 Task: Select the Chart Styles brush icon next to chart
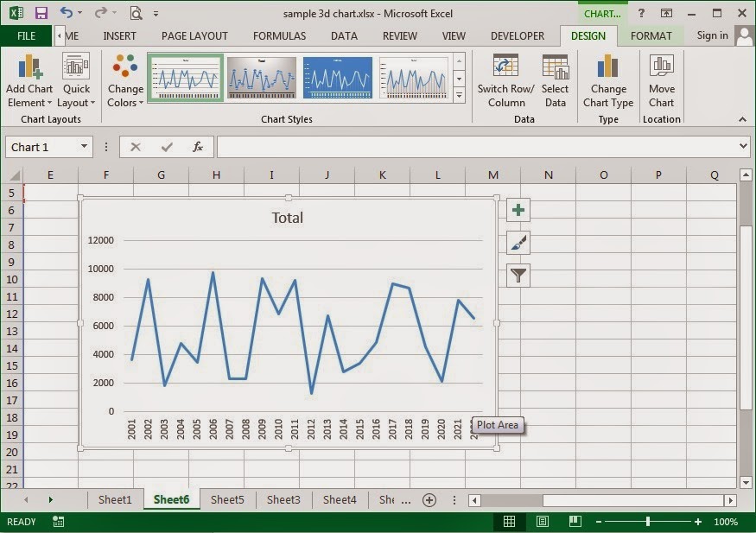(517, 242)
